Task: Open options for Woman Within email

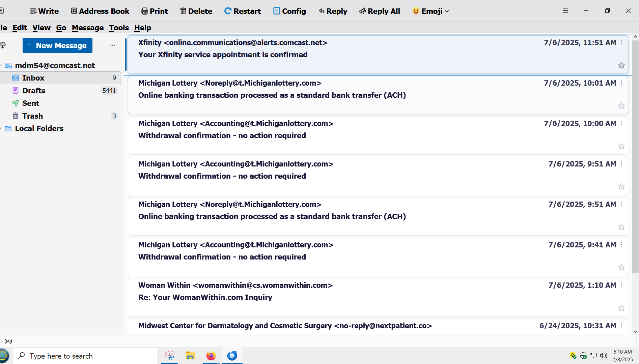Action: pos(621,285)
